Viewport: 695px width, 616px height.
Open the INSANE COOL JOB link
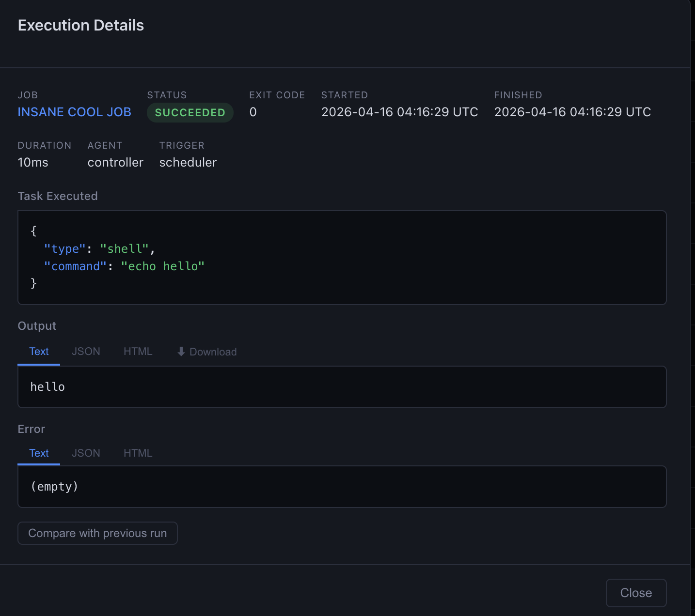tap(74, 112)
